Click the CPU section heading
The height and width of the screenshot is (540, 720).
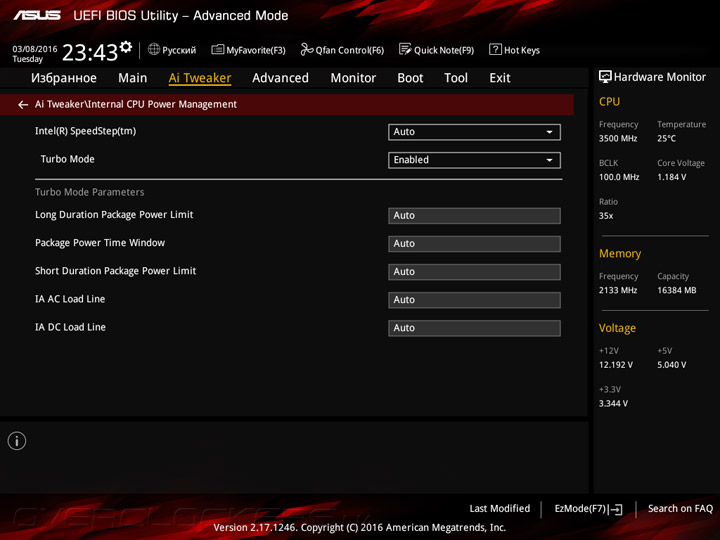609,102
